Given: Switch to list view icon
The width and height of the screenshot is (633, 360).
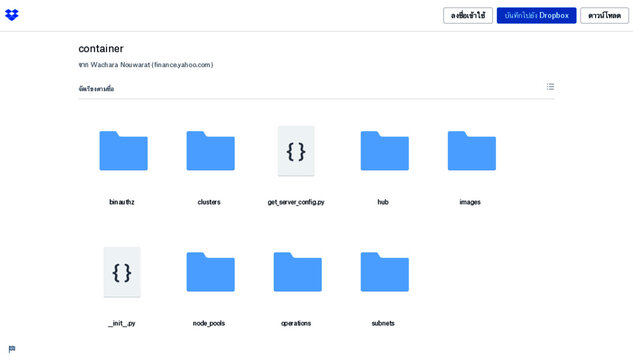Looking at the screenshot, I should click(x=550, y=87).
